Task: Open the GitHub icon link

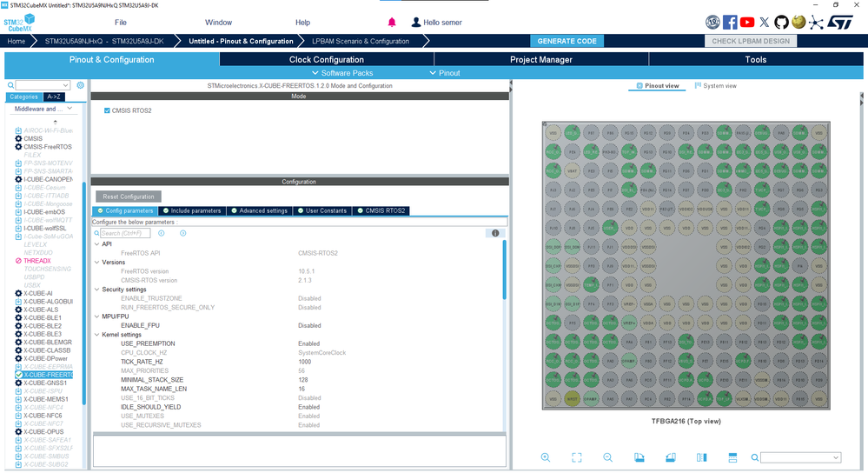Action: pos(781,22)
